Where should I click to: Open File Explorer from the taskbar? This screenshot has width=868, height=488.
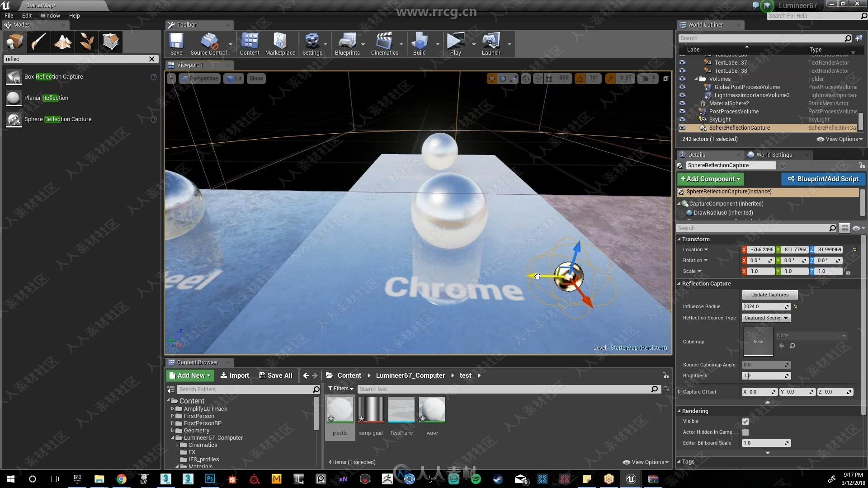coord(99,479)
